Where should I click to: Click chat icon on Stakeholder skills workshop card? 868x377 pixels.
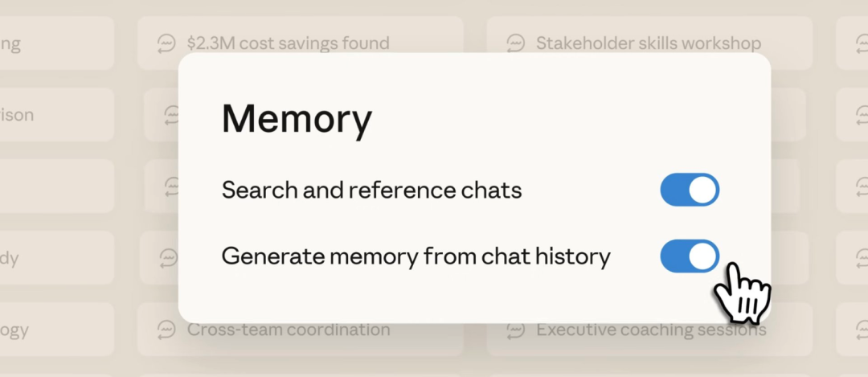click(x=516, y=43)
